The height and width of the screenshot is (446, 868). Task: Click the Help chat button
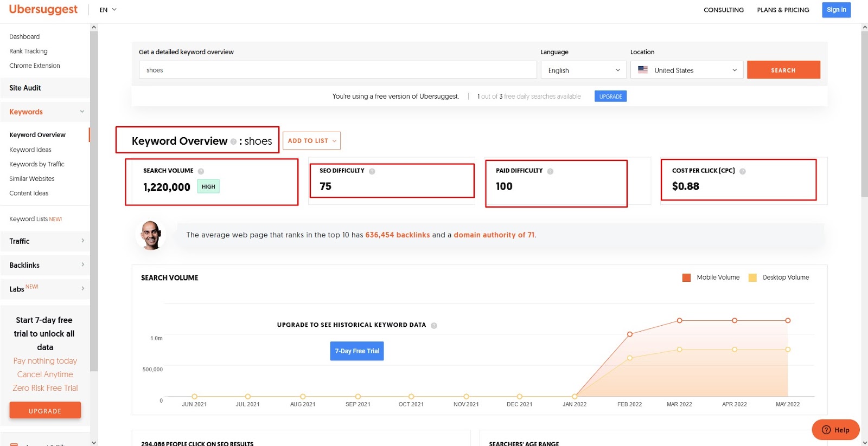point(835,430)
